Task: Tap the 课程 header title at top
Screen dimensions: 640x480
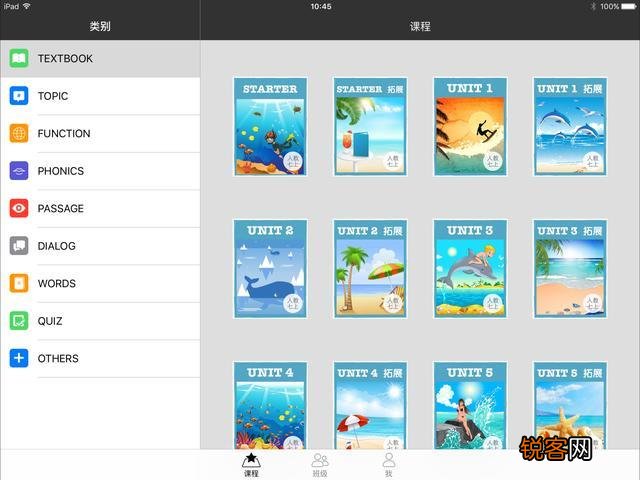Action: [x=420, y=27]
